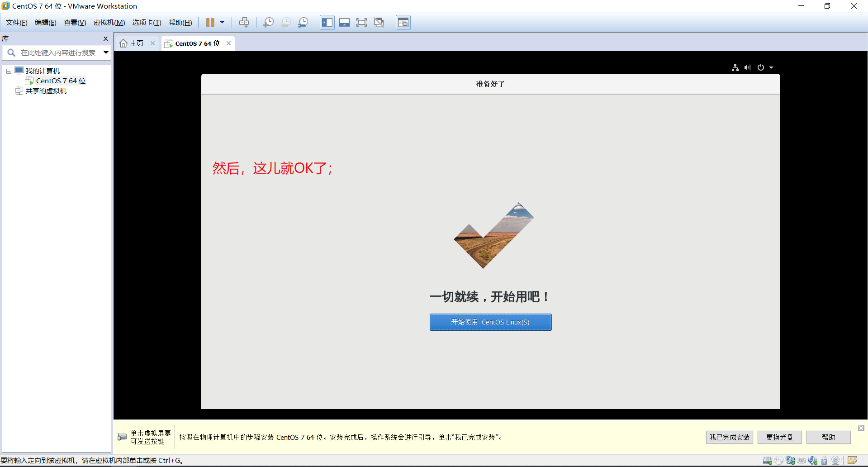Click the message log note icon
The height and width of the screenshot is (467, 868).
(x=852, y=461)
